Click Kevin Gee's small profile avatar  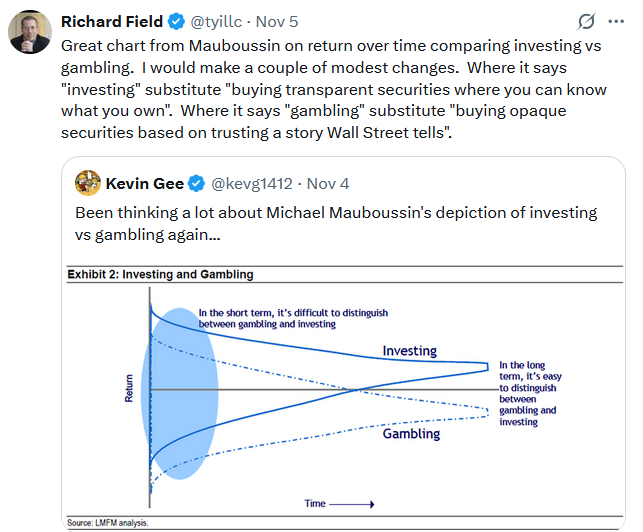[x=88, y=183]
